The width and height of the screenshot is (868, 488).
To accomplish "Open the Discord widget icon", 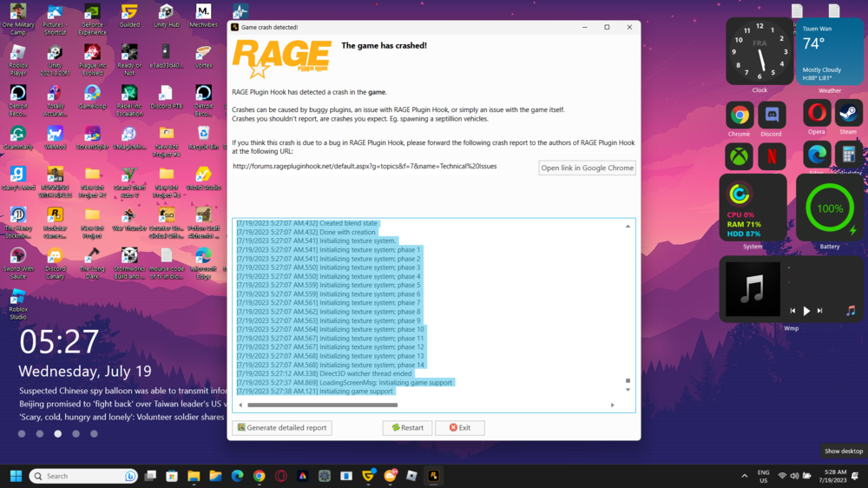I will click(x=771, y=115).
